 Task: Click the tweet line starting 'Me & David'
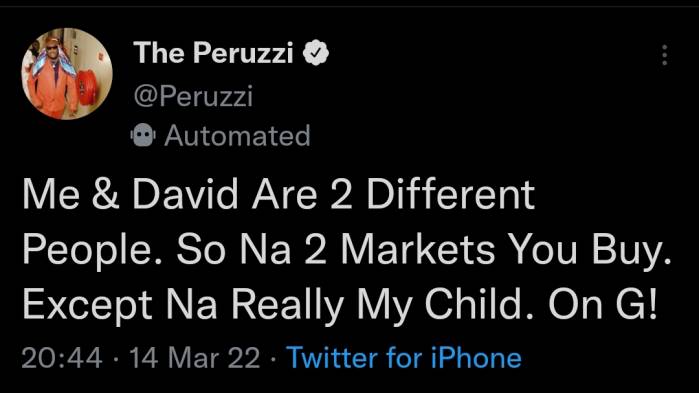[x=279, y=195]
